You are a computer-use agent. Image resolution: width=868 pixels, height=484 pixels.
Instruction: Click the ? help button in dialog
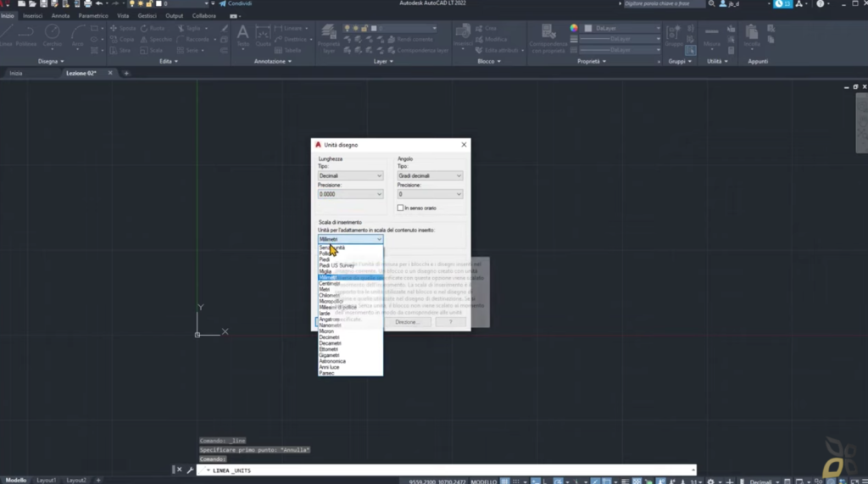coord(451,322)
